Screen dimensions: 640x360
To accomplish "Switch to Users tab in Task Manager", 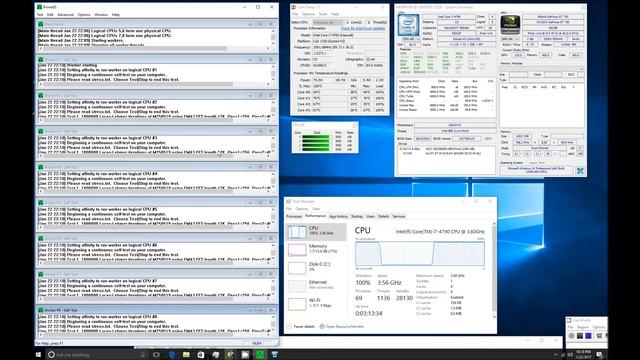I will 371,216.
